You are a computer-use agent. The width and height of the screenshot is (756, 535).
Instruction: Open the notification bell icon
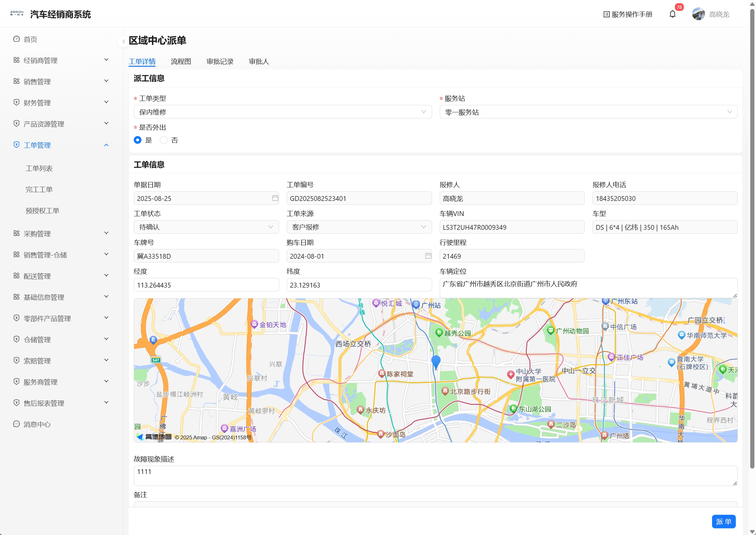[x=672, y=14]
